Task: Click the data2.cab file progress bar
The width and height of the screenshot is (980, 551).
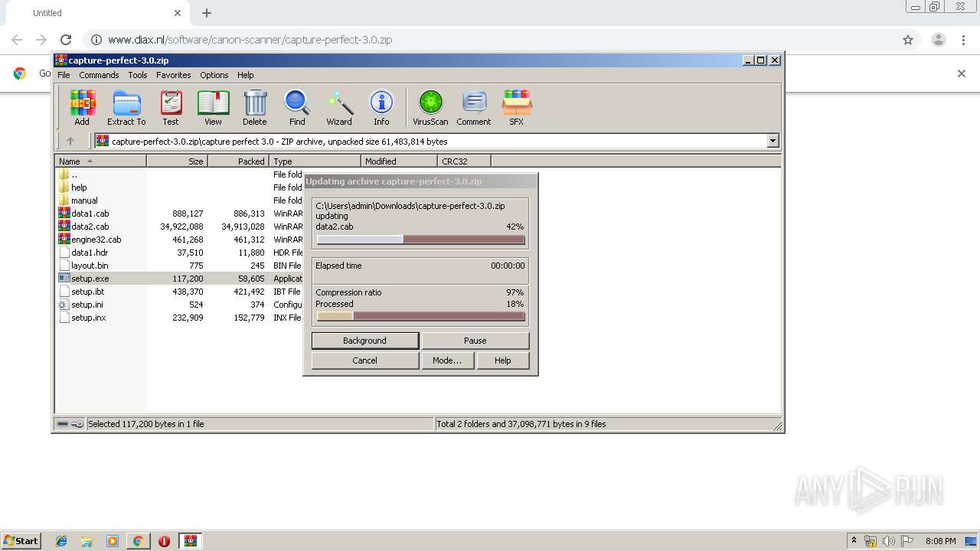Action: click(420, 240)
